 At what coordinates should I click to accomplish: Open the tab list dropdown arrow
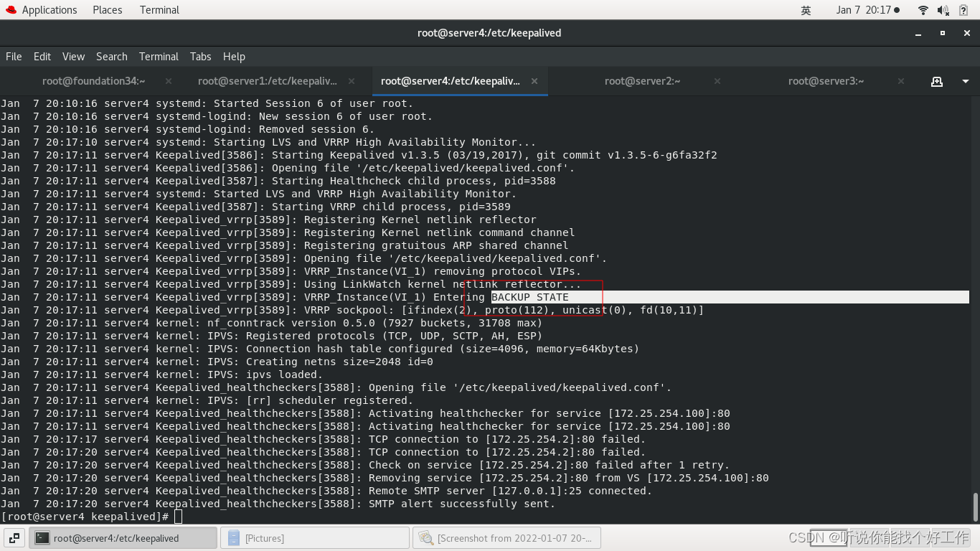click(x=964, y=81)
